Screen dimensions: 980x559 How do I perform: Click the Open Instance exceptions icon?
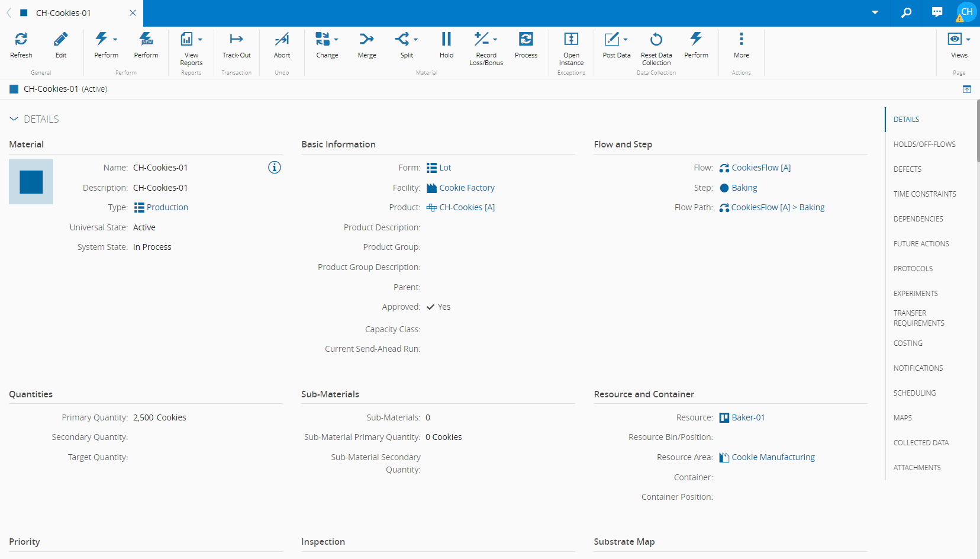(x=571, y=40)
